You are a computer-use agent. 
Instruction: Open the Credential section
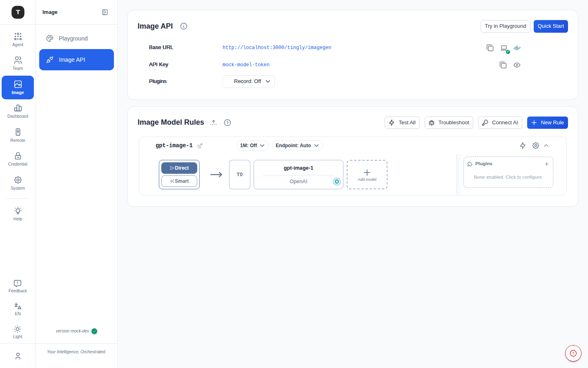[x=18, y=159]
